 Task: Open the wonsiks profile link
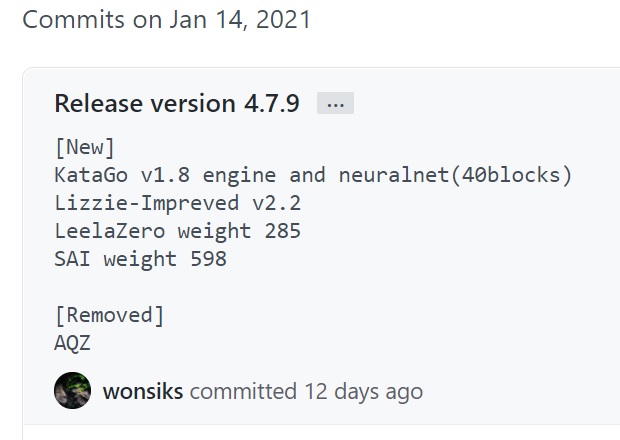click(x=143, y=391)
